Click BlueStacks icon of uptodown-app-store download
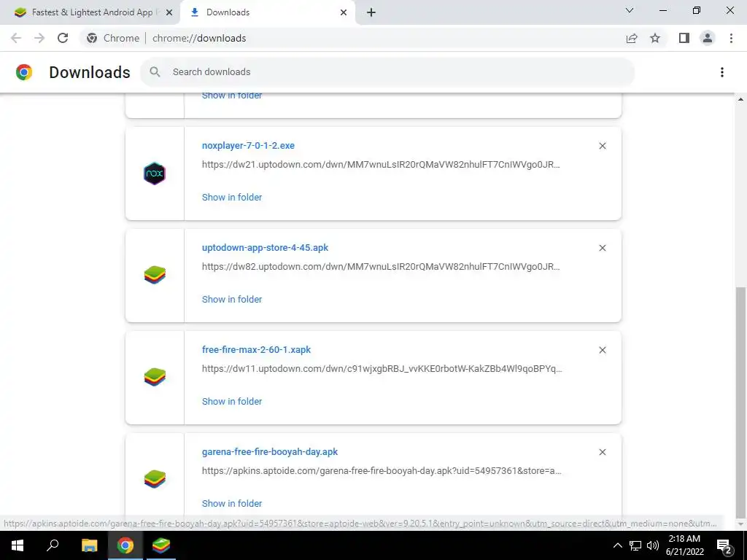 pos(155,275)
